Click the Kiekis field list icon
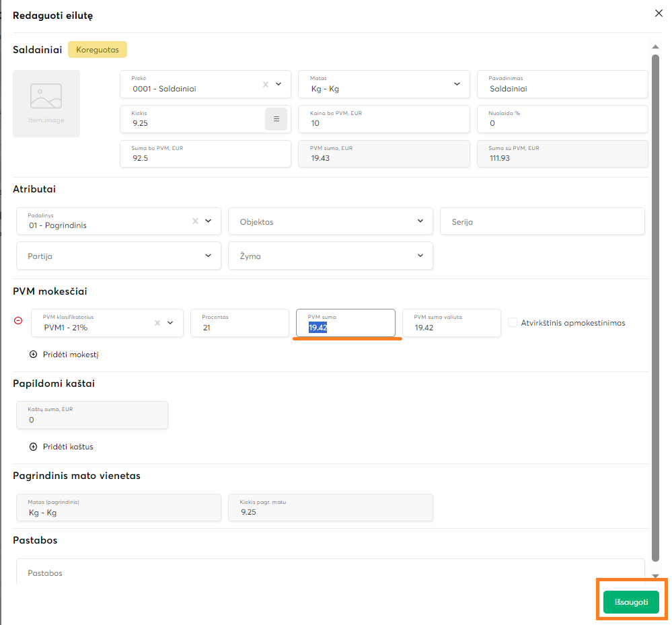This screenshot has height=625, width=672. coord(276,119)
